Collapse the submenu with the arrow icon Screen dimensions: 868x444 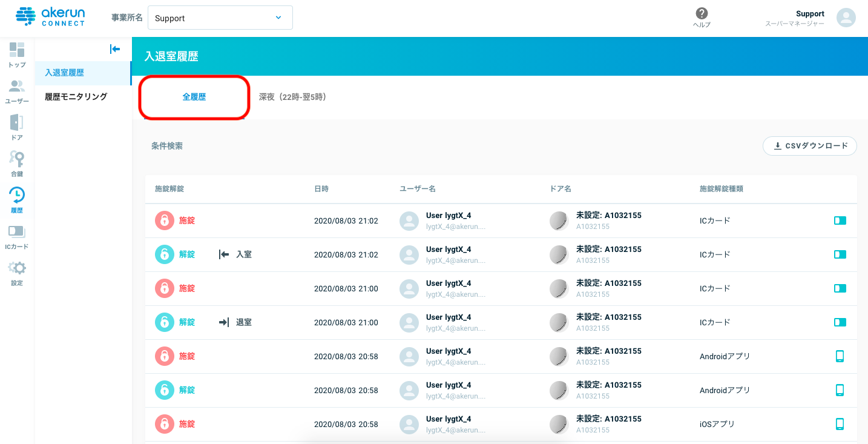(x=115, y=49)
